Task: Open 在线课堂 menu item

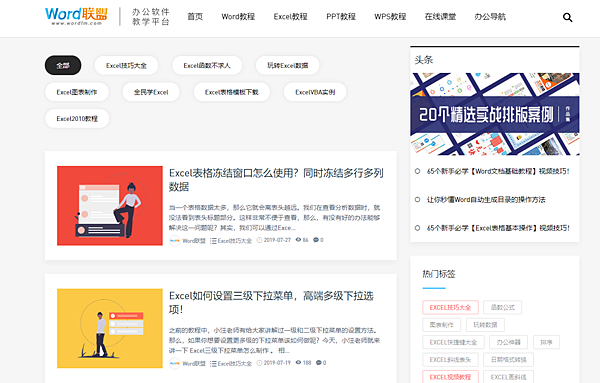Action: click(x=440, y=16)
